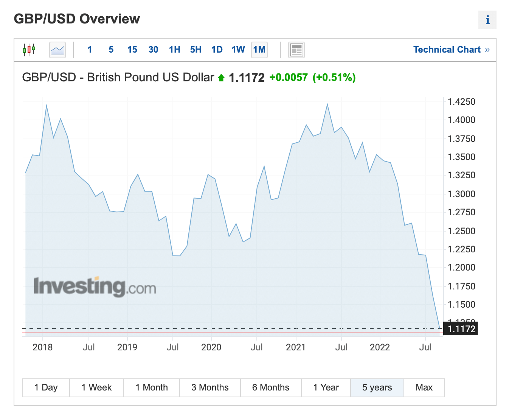Pick the 1 Year range option
Screen dimensions: 509x420
326,387
